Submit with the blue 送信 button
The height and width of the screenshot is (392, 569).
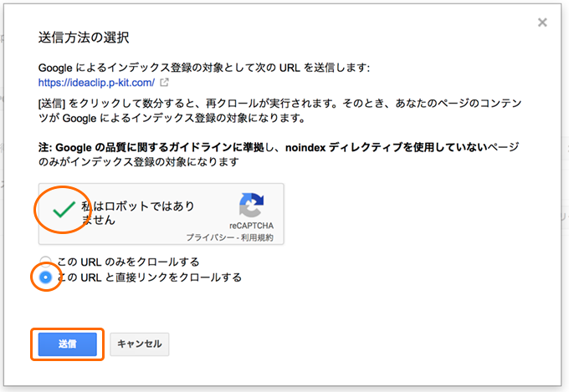(68, 344)
